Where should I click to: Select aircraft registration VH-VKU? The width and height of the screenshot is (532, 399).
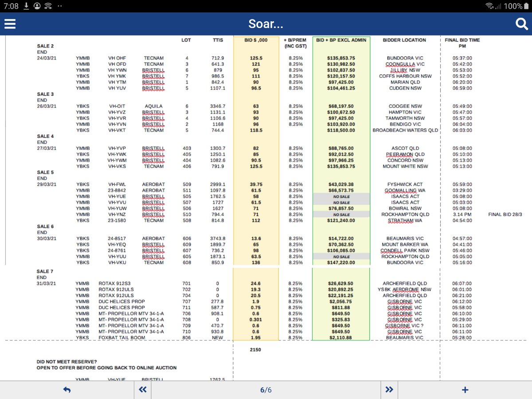point(117,262)
